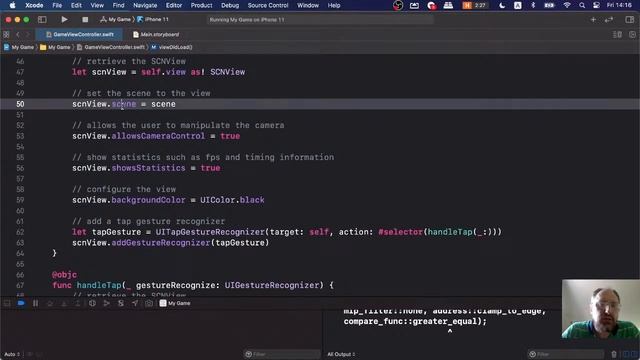Click the console Filter field
The width and height of the screenshot is (640, 360).
pyautogui.click(x=567, y=354)
